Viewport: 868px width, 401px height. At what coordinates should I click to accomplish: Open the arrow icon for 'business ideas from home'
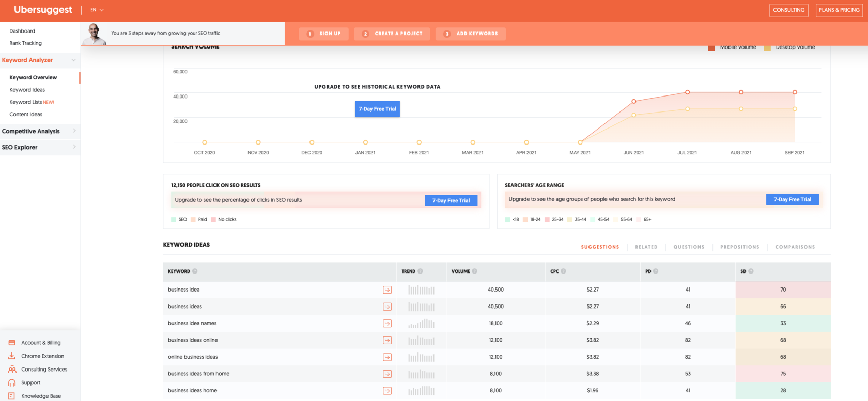tap(387, 374)
